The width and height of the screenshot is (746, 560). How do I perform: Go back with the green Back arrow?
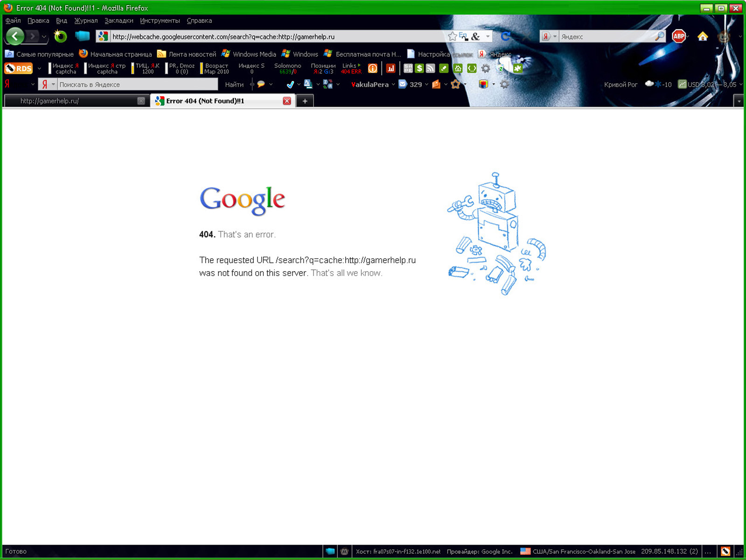coord(15,36)
